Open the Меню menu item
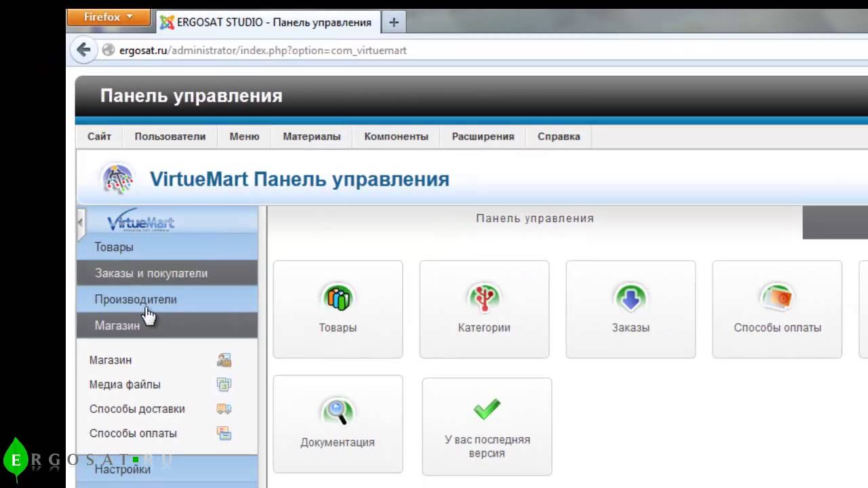This screenshot has width=868, height=488. pos(244,136)
